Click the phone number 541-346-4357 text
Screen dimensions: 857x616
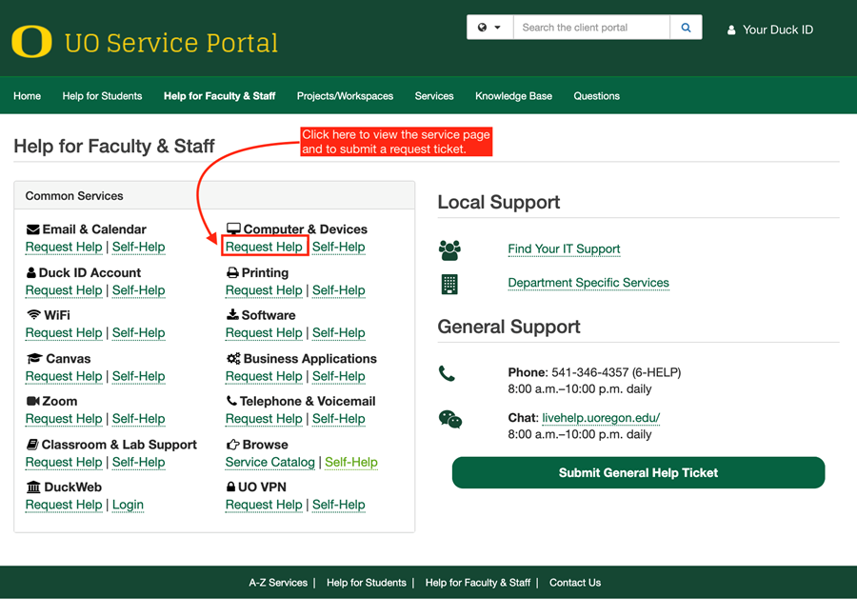pos(589,373)
